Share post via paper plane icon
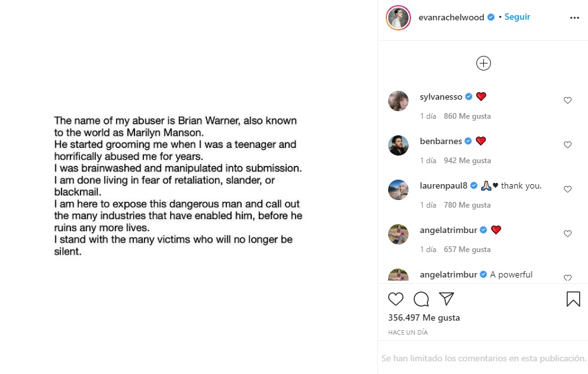Image resolution: width=588 pixels, height=374 pixels. pos(447,299)
